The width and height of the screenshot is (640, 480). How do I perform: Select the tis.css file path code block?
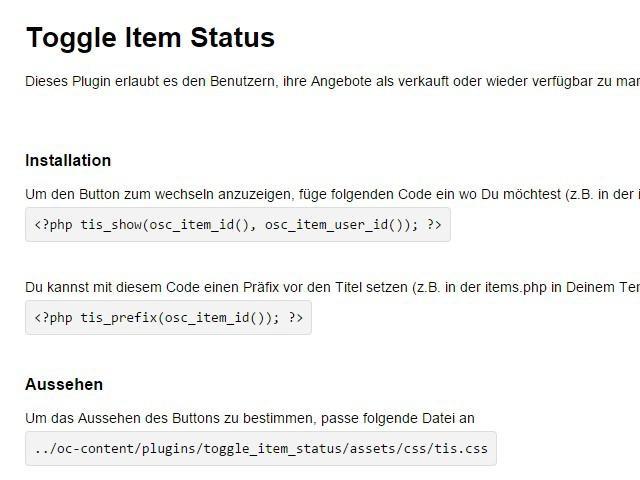point(261,449)
